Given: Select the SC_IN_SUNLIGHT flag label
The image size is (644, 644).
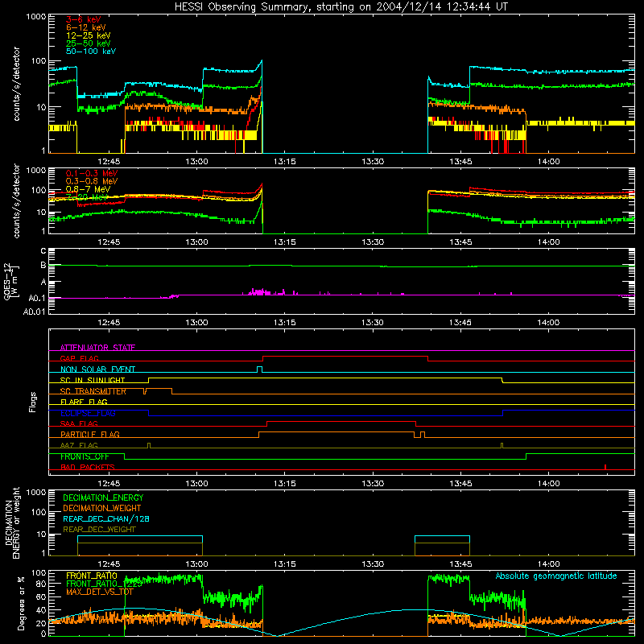Looking at the screenshot, I should (x=93, y=380).
